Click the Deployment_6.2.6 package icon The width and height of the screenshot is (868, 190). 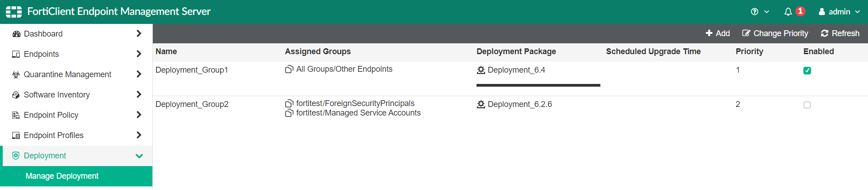click(x=481, y=104)
